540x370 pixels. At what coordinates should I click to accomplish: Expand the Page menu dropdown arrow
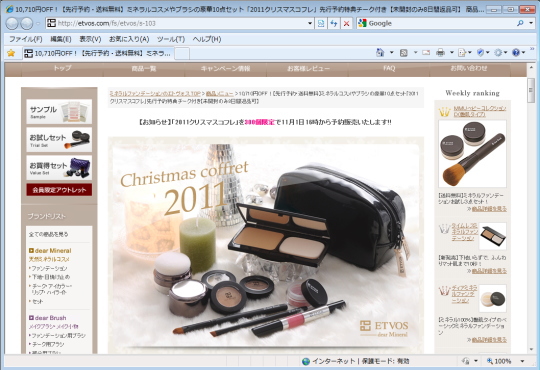pyautogui.click(x=470, y=53)
